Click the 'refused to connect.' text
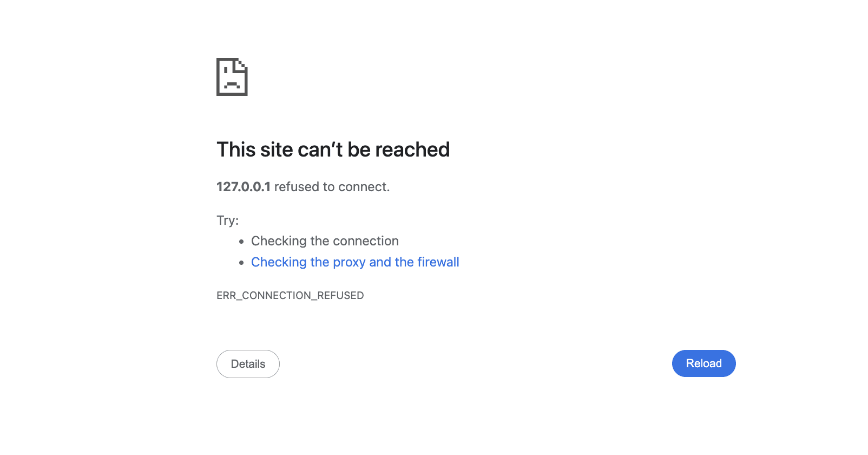 [x=332, y=187]
